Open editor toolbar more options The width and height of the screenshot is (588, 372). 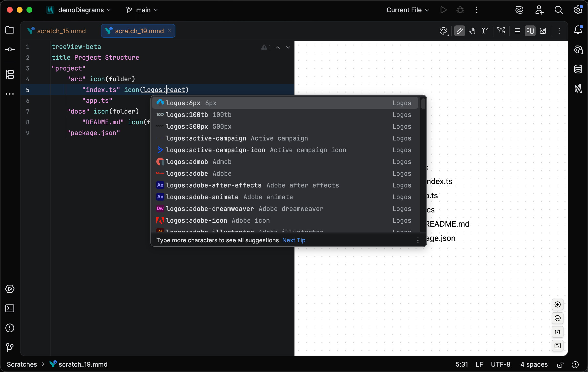point(559,31)
